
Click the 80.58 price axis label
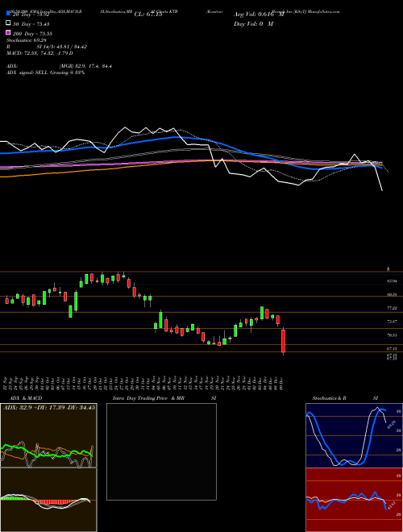pos(392,295)
